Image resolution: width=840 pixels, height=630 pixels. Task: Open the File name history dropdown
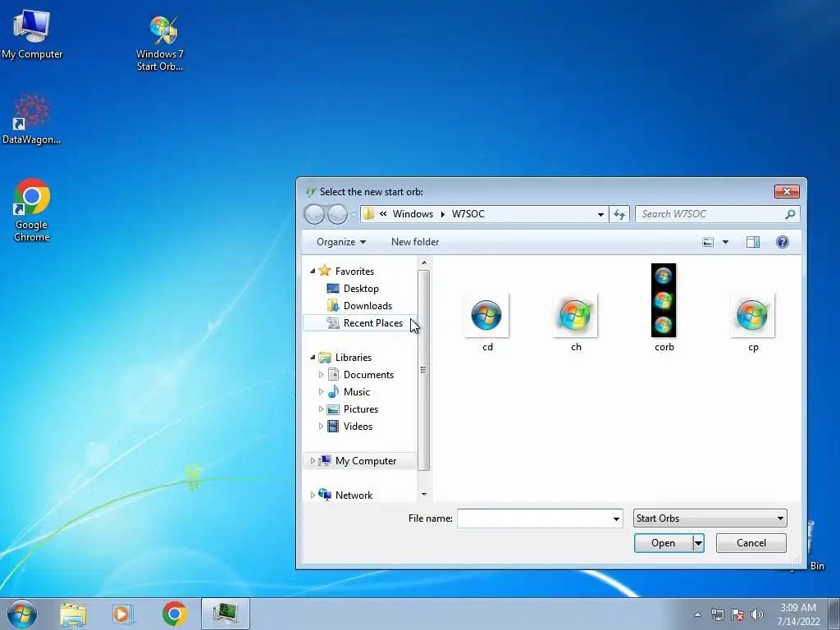[616, 518]
